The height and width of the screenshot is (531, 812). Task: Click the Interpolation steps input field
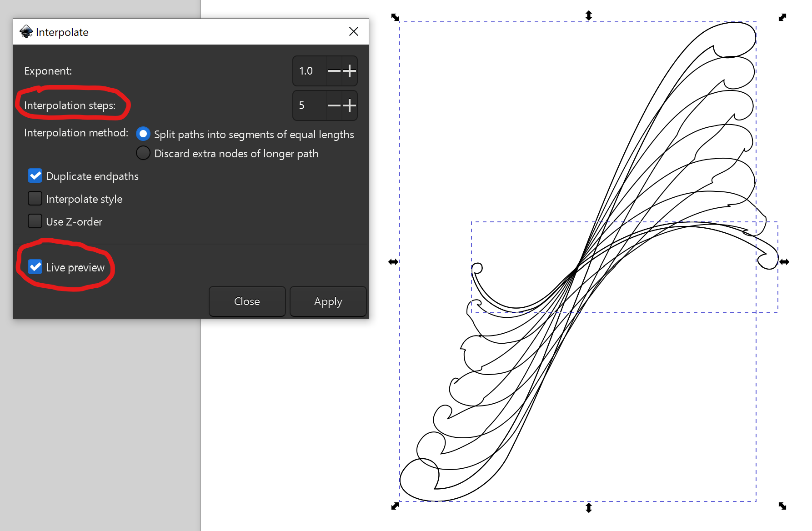pyautogui.click(x=310, y=105)
